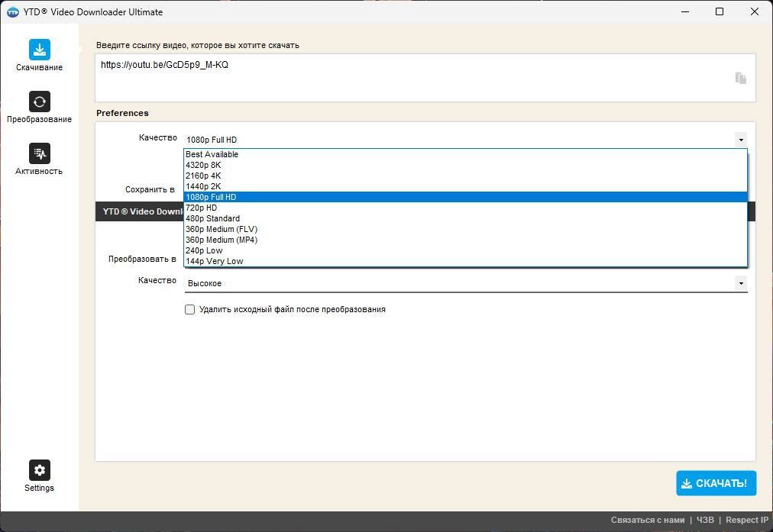Open the Settings gear icon
Image resolution: width=773 pixels, height=532 pixels.
40,470
